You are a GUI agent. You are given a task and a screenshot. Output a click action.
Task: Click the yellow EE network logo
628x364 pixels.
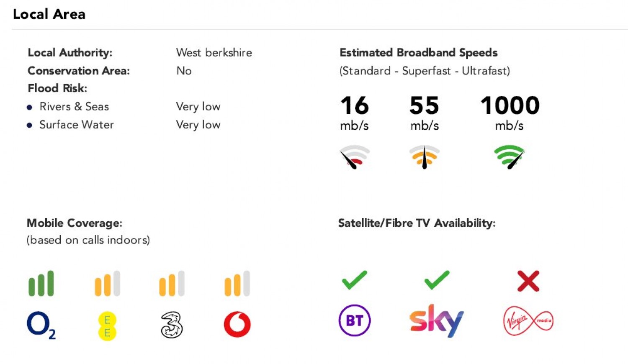tap(107, 326)
